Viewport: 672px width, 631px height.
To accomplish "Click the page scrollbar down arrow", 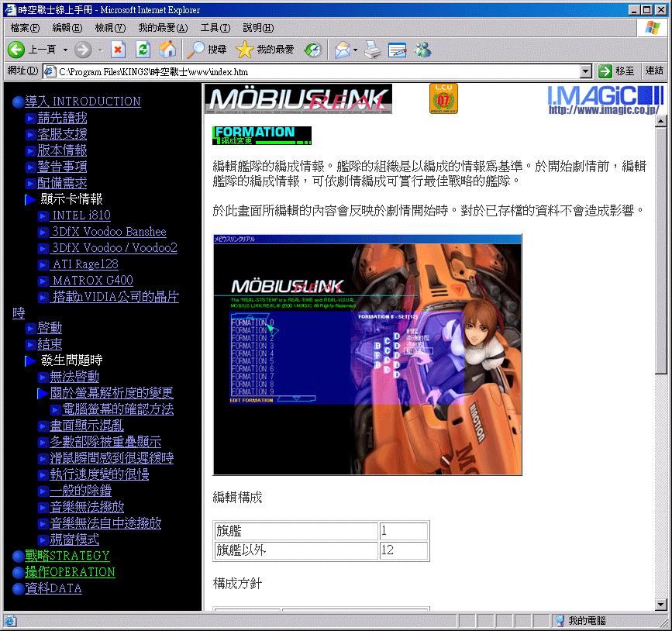I will click(x=660, y=605).
